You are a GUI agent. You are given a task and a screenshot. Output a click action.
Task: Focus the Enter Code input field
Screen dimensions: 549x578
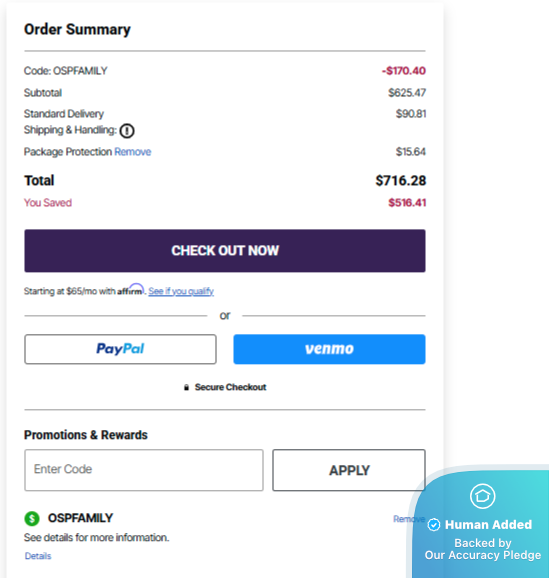(x=144, y=470)
